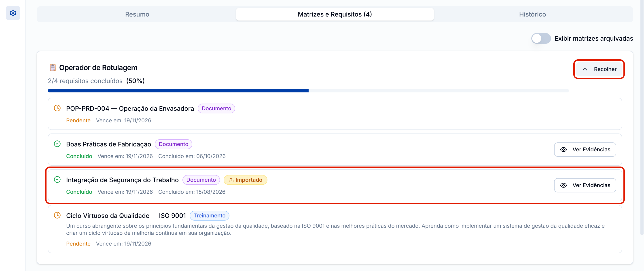Click the page scrollbar on the right edge

(x=642, y=117)
